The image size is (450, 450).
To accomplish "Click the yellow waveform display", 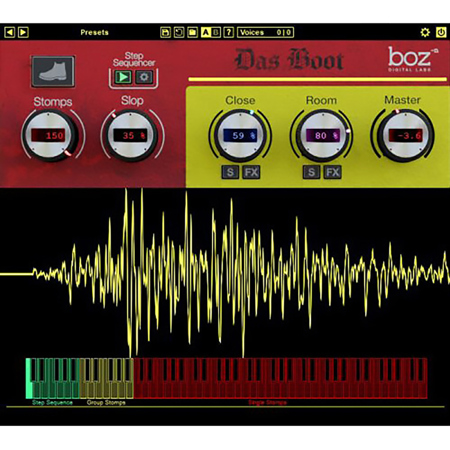I will pos(225,273).
